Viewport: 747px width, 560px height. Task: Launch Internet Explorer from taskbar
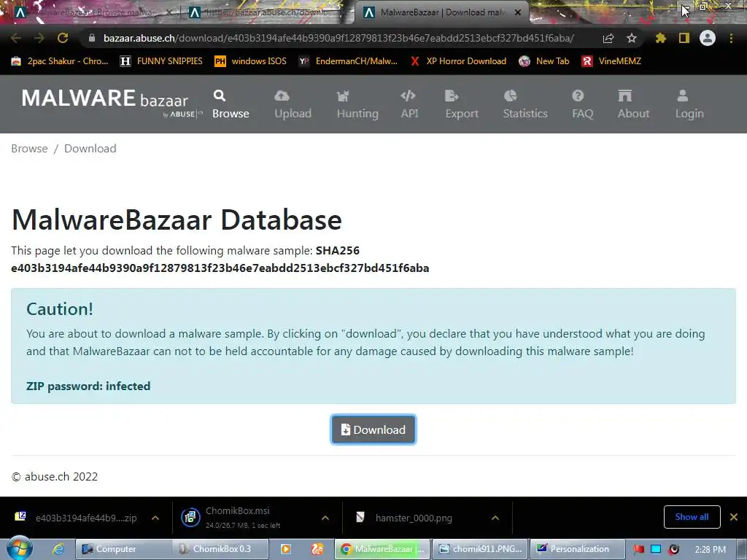(x=58, y=549)
